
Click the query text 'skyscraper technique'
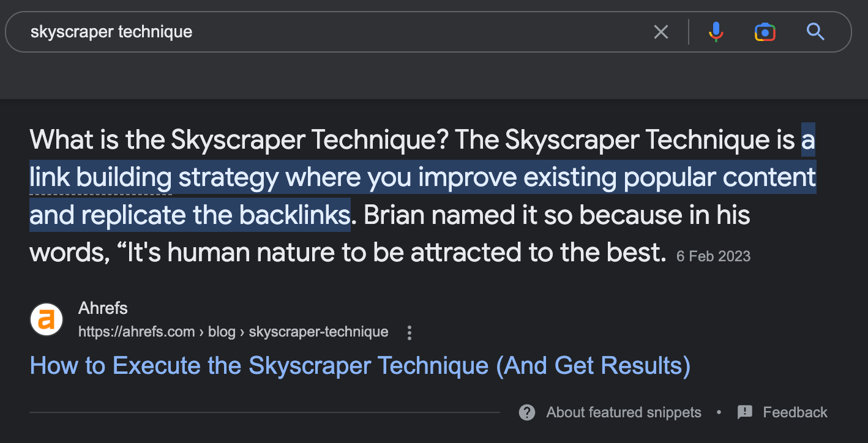tap(111, 31)
